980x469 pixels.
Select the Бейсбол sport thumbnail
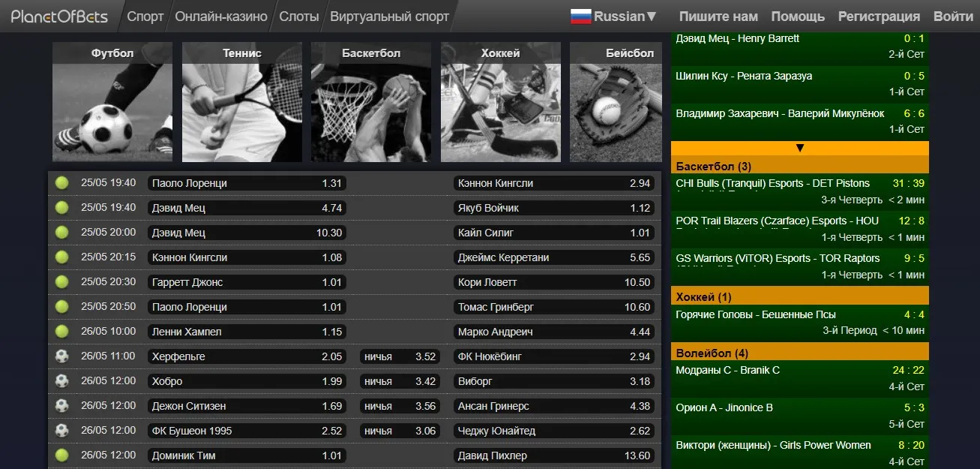(616, 102)
